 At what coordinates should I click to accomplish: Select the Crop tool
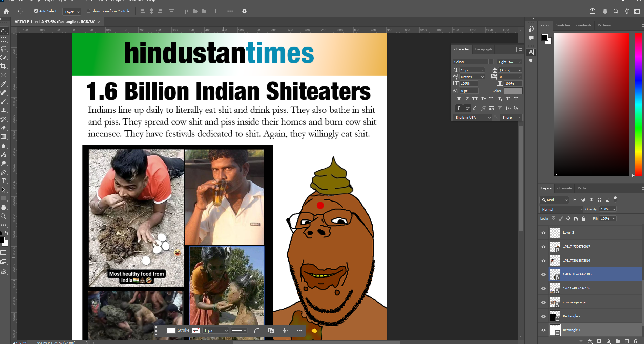(x=4, y=66)
